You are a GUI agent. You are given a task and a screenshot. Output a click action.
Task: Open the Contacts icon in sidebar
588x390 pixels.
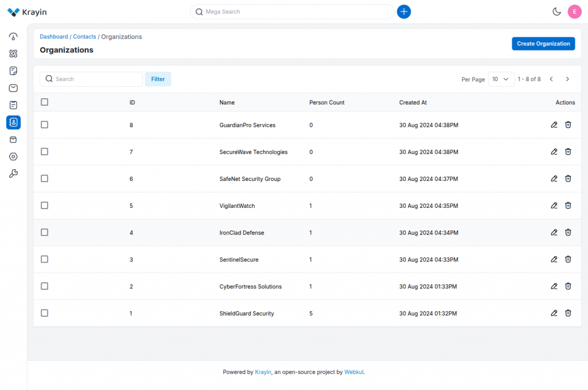[13, 122]
